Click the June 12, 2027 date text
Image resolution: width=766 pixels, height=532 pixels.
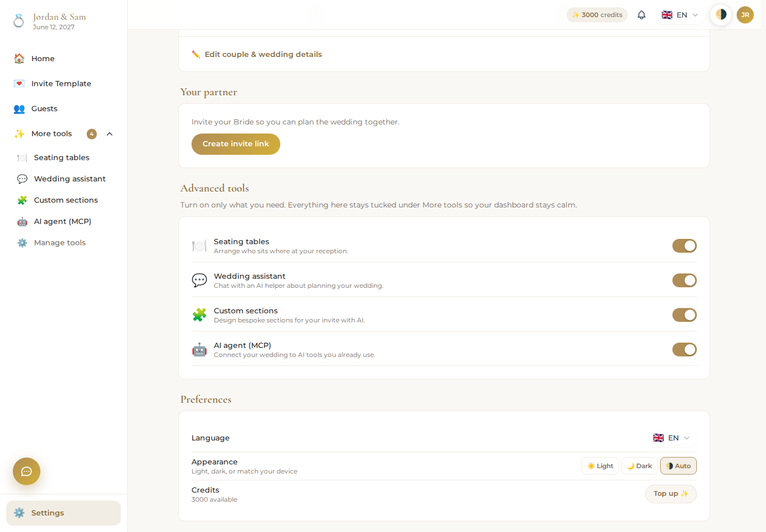[x=54, y=27]
